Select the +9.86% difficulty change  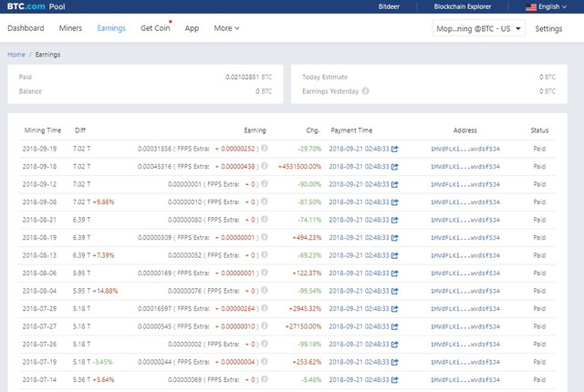pyautogui.click(x=103, y=202)
